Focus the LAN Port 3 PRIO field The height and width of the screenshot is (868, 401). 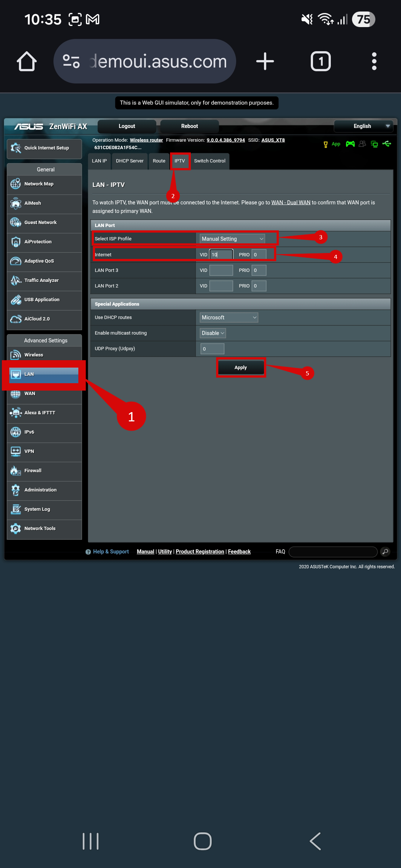pyautogui.click(x=259, y=270)
